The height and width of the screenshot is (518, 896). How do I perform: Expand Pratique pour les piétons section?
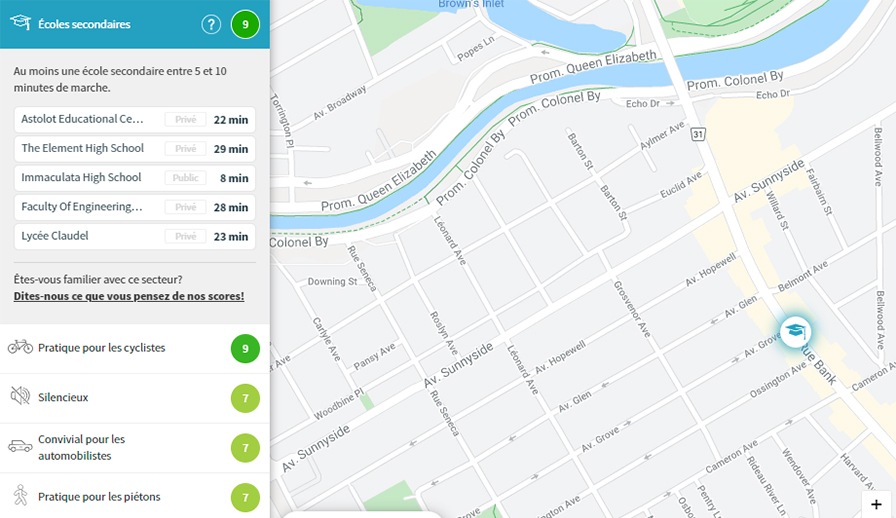(135, 496)
